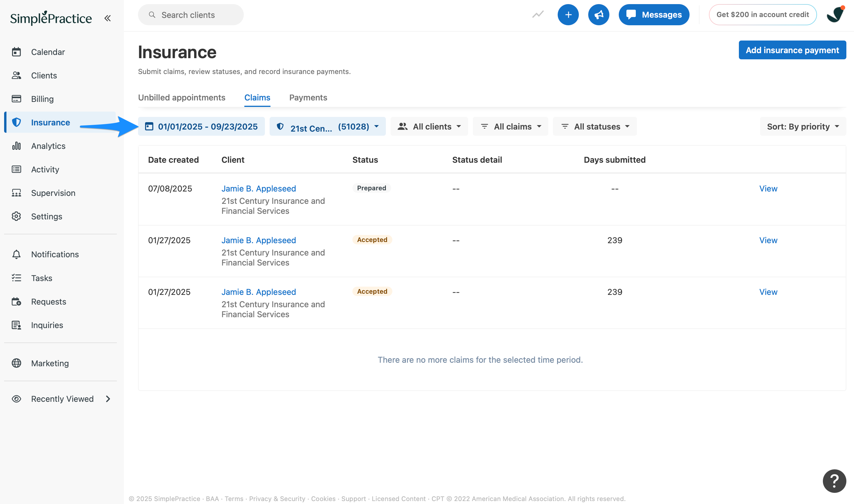
Task: Collapse the sidebar with the double chevron
Action: [x=108, y=18]
